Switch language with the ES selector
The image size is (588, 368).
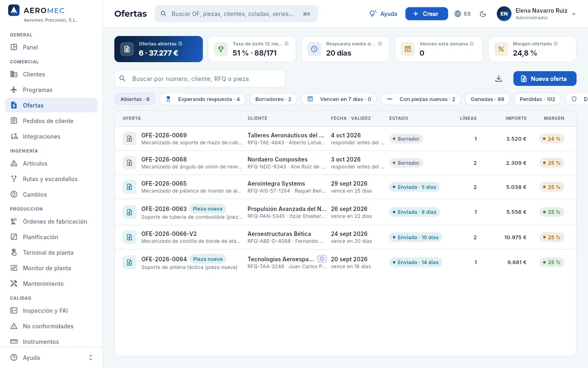coord(463,14)
